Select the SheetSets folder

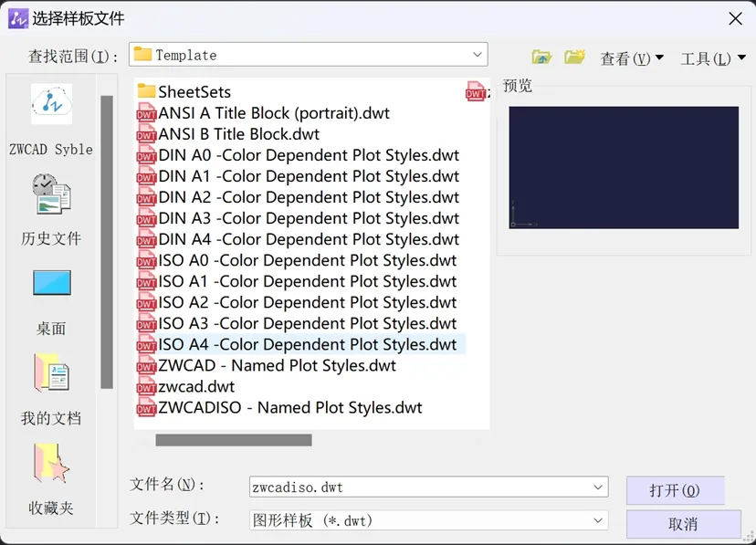tap(194, 92)
